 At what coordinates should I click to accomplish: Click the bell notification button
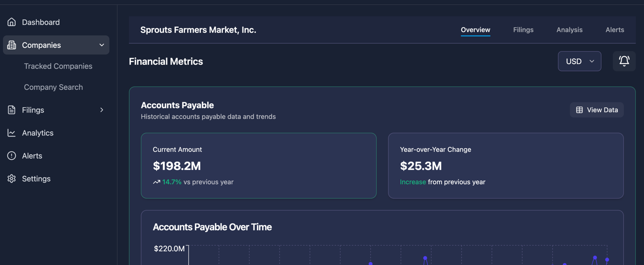coord(624,61)
